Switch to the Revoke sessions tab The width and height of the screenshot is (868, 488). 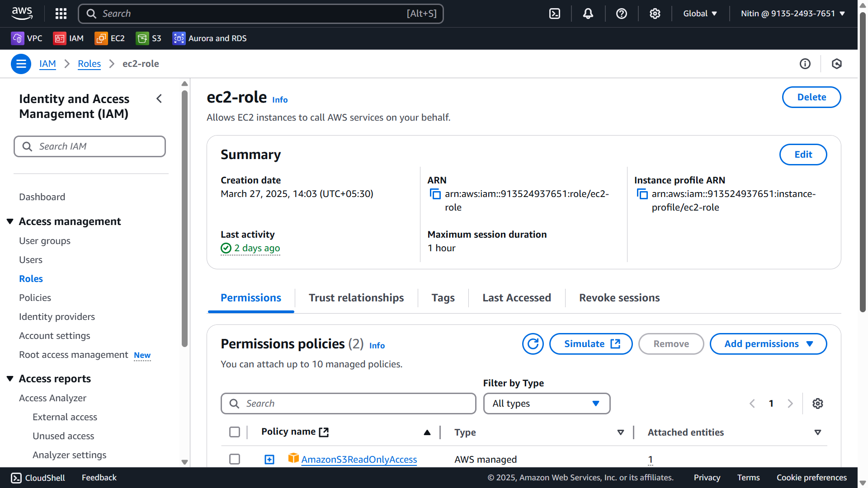[619, 298]
